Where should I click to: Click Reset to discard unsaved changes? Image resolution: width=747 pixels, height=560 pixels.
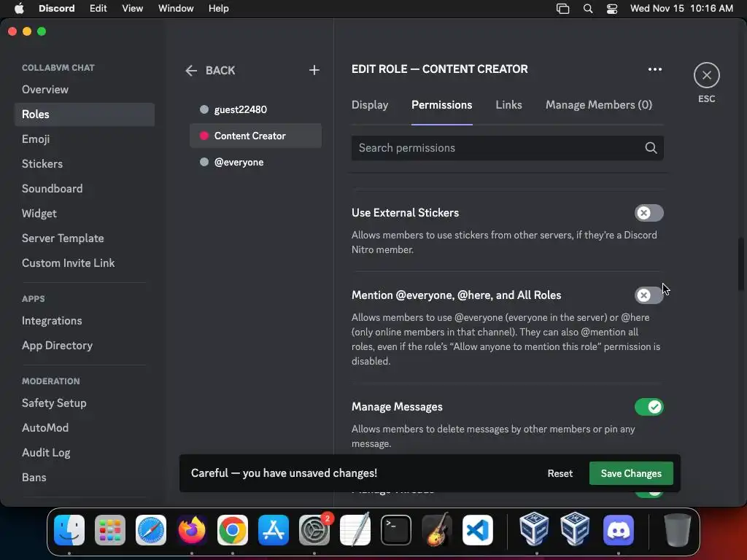coord(560,473)
